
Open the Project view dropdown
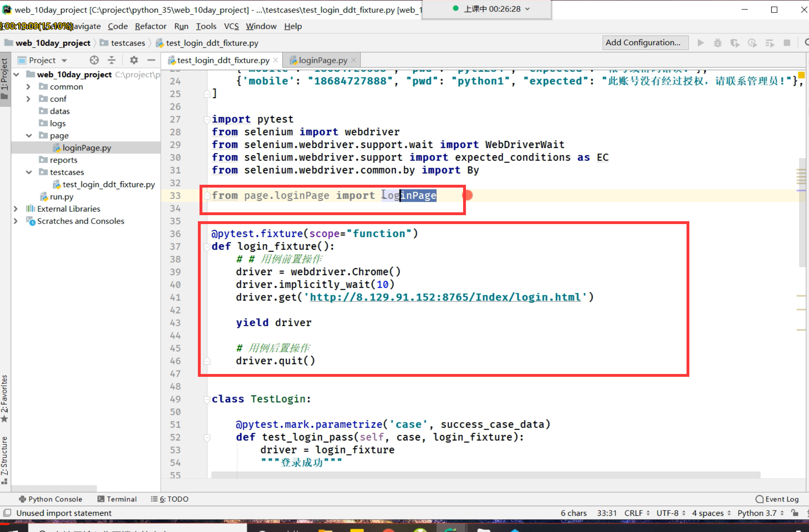coord(64,61)
